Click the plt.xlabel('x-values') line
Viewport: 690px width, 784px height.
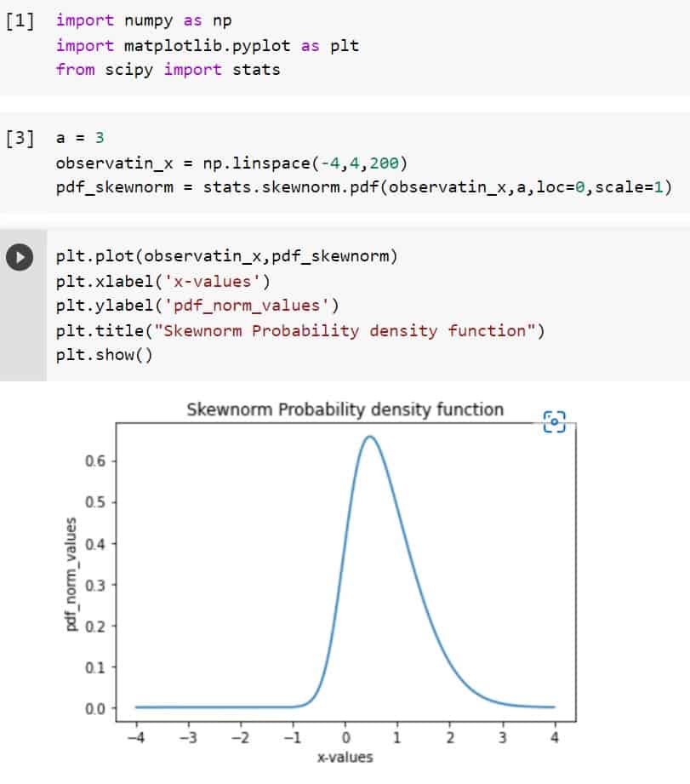coord(153,281)
